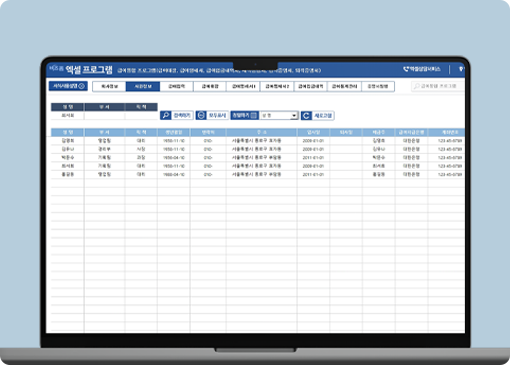The height and width of the screenshot is (365, 510).
Task: Click the magnifier icon beside 검색하기
Action: point(166,115)
